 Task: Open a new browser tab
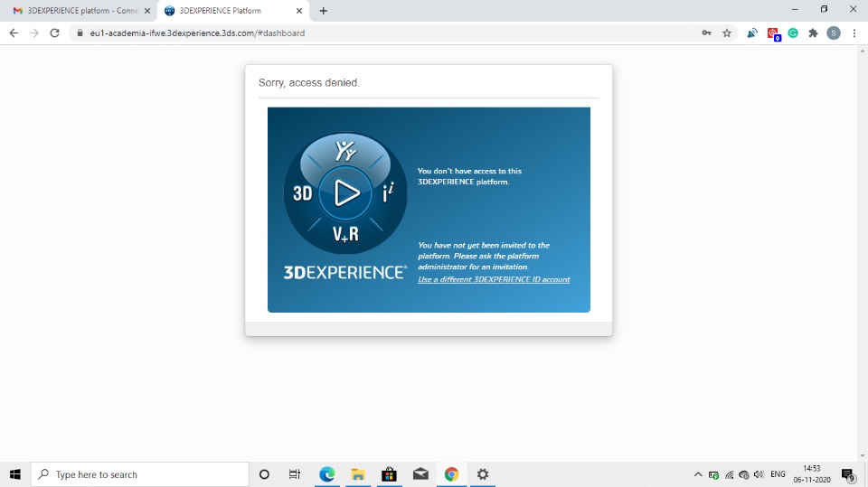324,11
